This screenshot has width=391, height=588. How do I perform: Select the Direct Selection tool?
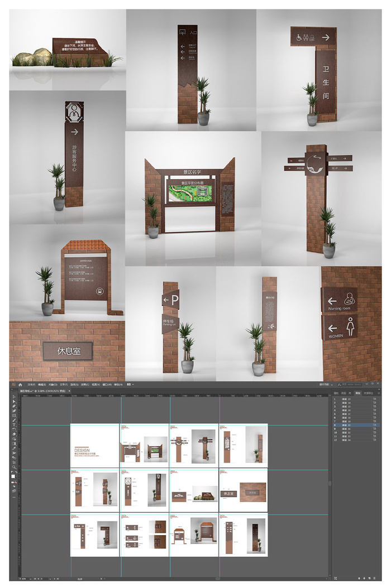14,401
